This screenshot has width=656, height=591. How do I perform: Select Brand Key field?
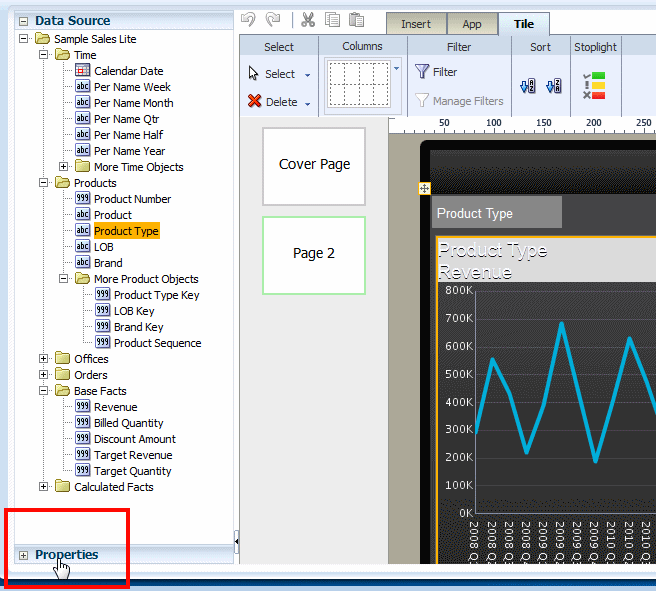pyautogui.click(x=138, y=327)
